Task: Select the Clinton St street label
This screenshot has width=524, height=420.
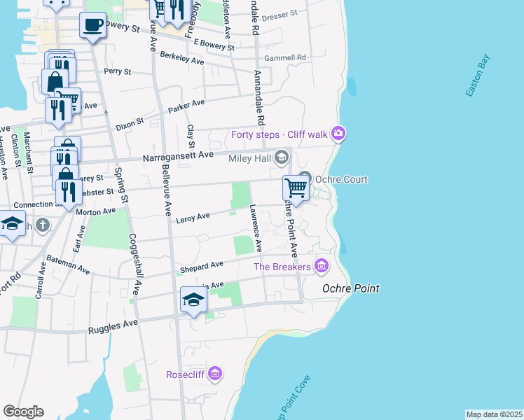Action: (x=16, y=150)
